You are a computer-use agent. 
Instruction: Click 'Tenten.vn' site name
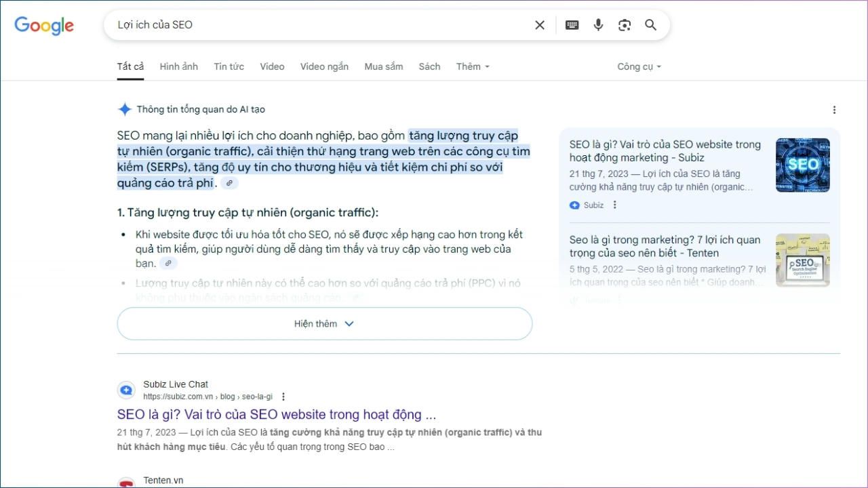click(163, 481)
